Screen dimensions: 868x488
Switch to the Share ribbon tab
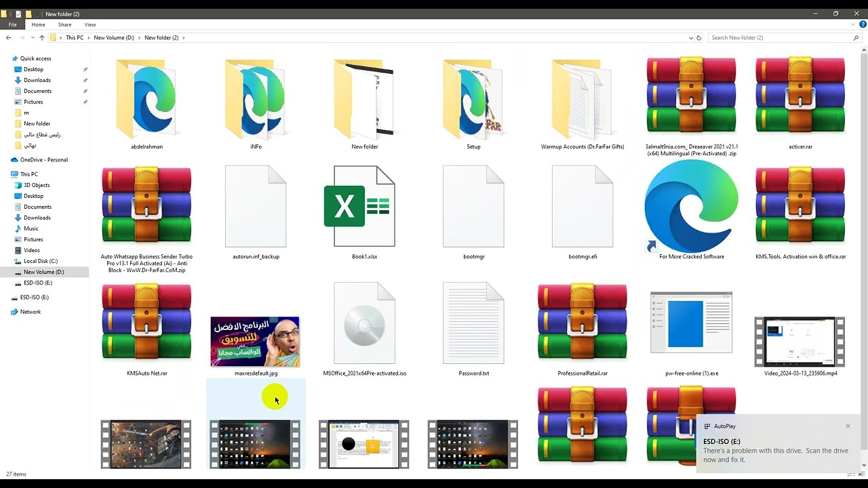(64, 24)
